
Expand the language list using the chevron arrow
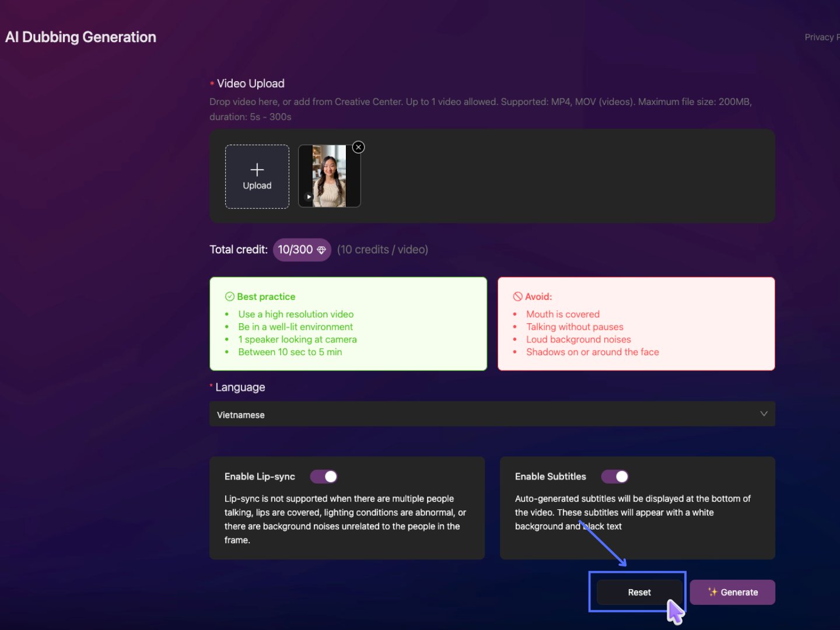pyautogui.click(x=764, y=414)
